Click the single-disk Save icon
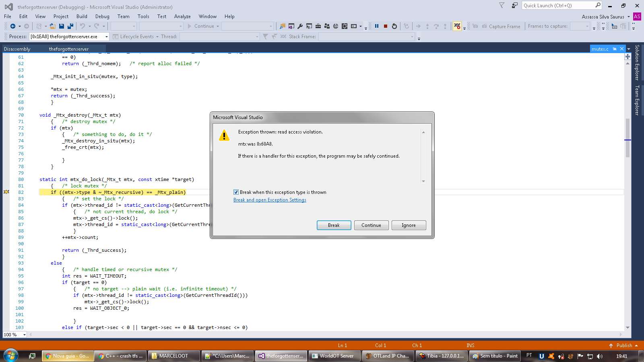This screenshot has height=362, width=644. [x=62, y=26]
